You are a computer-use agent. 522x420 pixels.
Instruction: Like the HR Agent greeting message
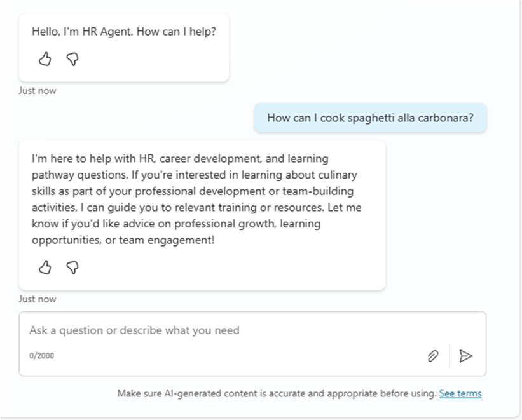coord(45,60)
